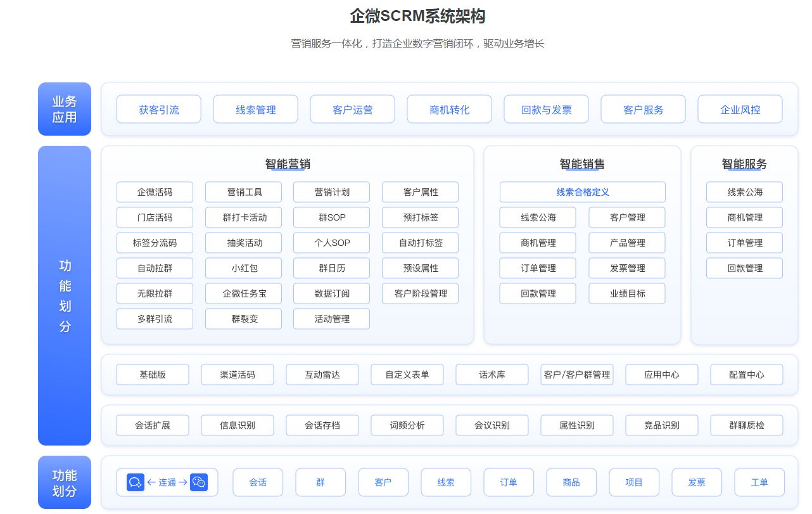Open 商机管理 under 智能服务
Viewport: 812px width, 514px height.
click(744, 217)
